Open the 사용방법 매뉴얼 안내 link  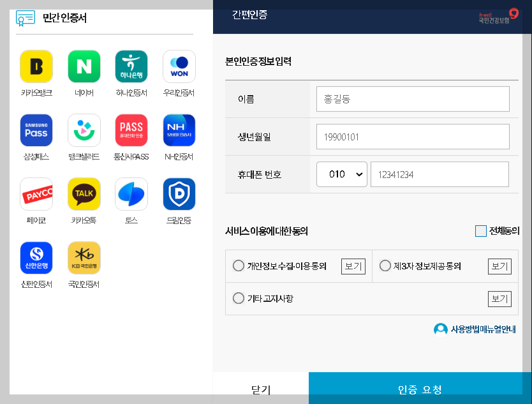tap(483, 329)
